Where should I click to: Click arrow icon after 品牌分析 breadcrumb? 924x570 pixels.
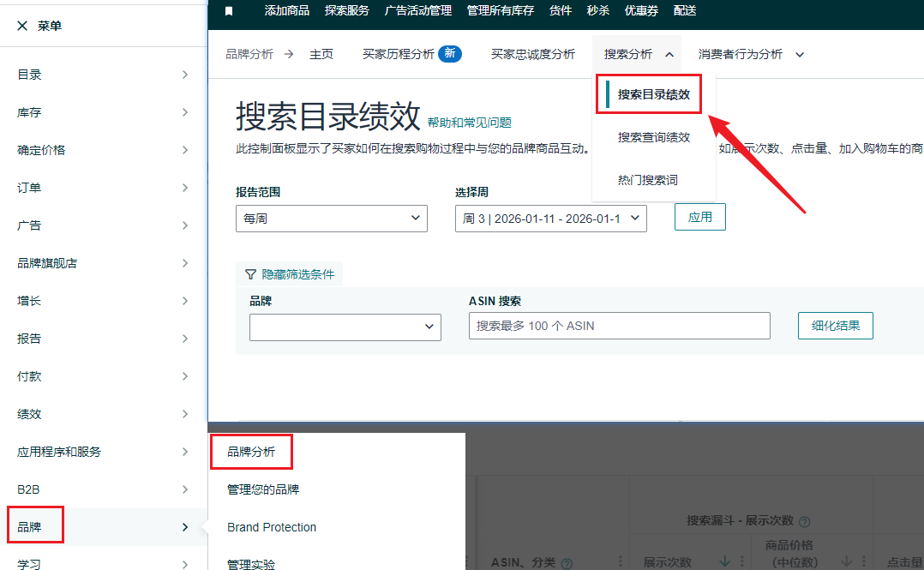click(x=289, y=54)
